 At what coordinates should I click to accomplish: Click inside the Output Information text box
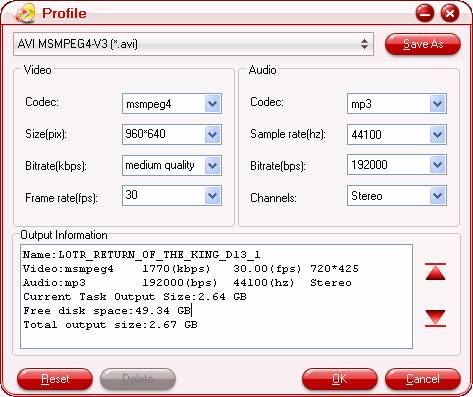(216, 296)
